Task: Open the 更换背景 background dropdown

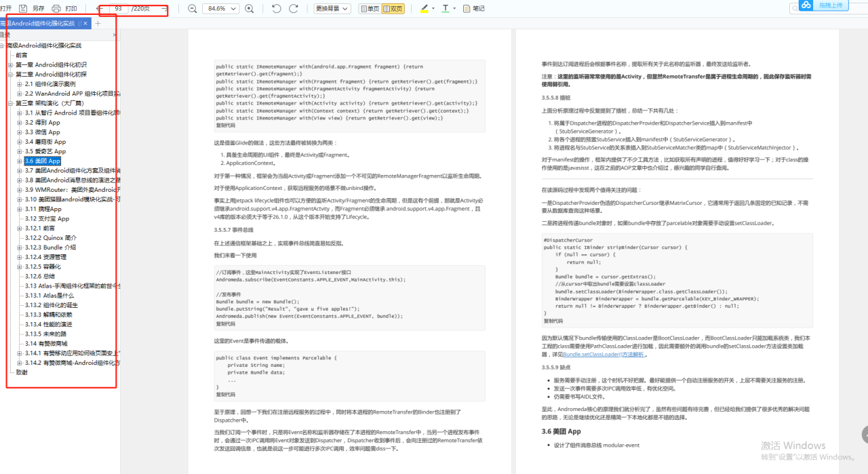Action: [x=333, y=8]
